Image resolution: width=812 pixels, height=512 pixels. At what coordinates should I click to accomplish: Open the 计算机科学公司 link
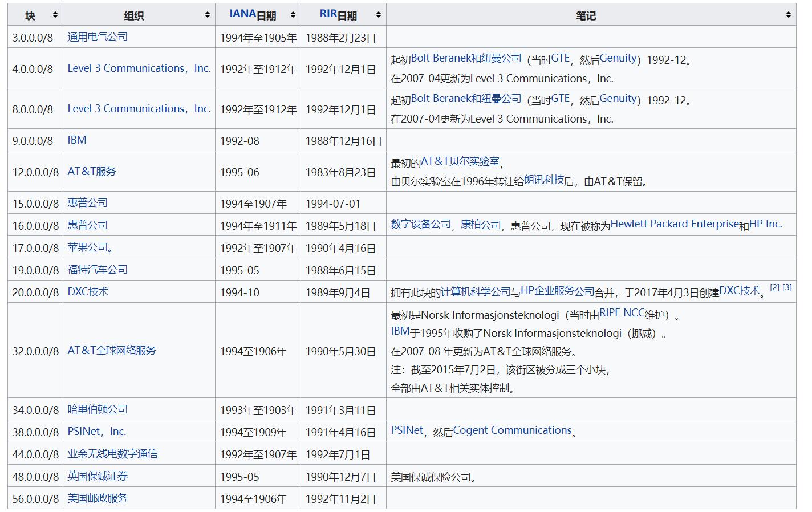tap(476, 291)
